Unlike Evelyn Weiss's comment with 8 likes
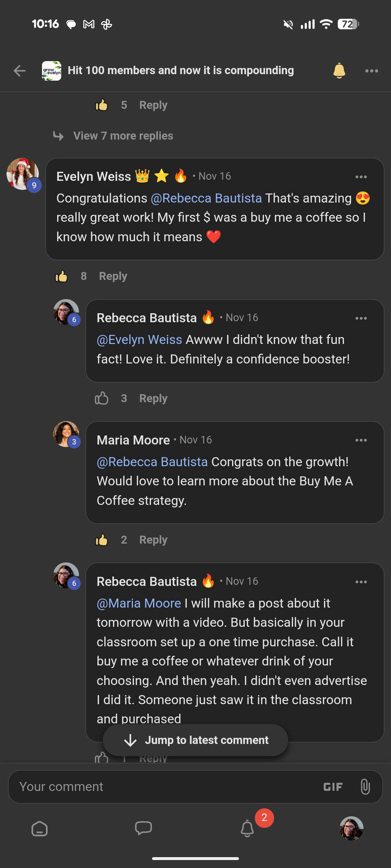Viewport: 391px width, 868px height. [x=62, y=276]
